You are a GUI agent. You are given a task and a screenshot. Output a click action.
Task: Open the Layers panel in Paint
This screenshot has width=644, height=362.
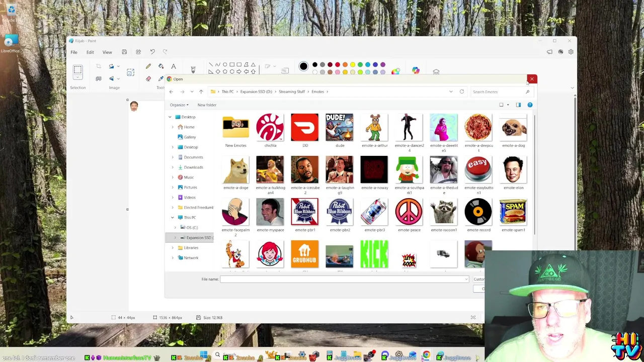point(436,71)
